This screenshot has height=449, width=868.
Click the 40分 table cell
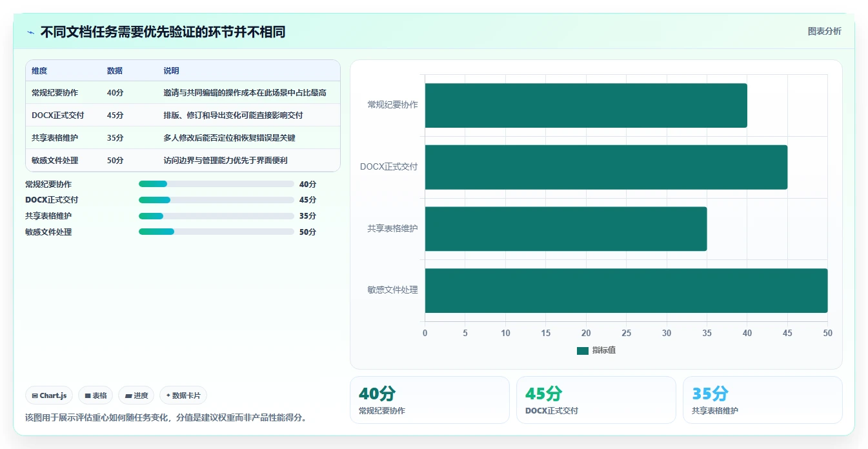tap(115, 93)
